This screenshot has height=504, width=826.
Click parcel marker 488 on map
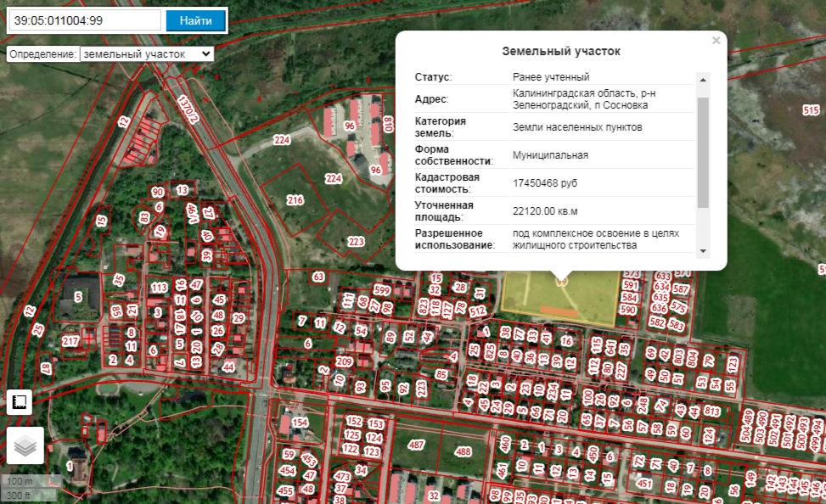coord(463,452)
